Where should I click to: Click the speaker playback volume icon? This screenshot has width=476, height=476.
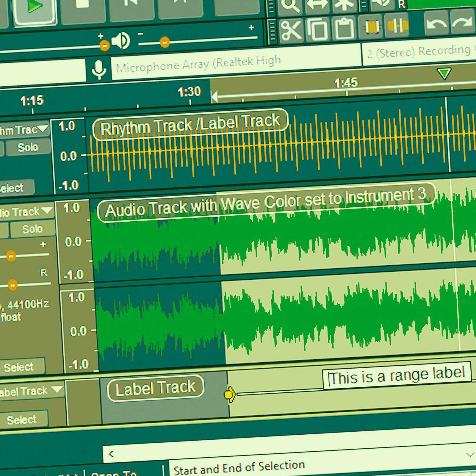tap(120, 41)
